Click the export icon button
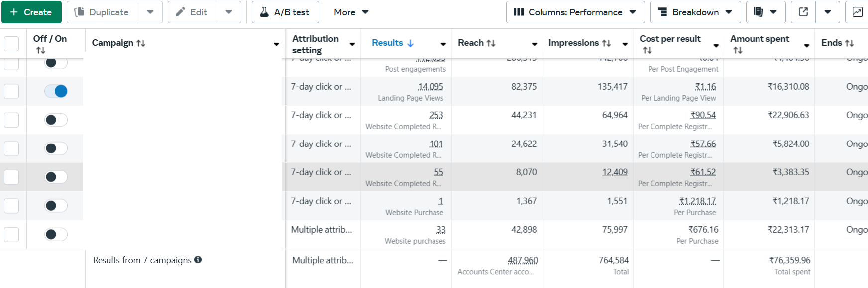 coord(803,12)
